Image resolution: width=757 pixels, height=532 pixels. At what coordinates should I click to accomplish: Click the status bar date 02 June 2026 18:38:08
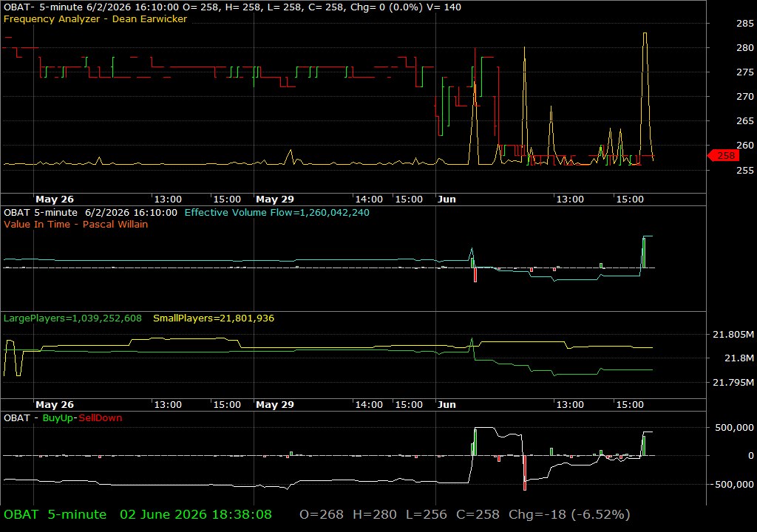195,514
